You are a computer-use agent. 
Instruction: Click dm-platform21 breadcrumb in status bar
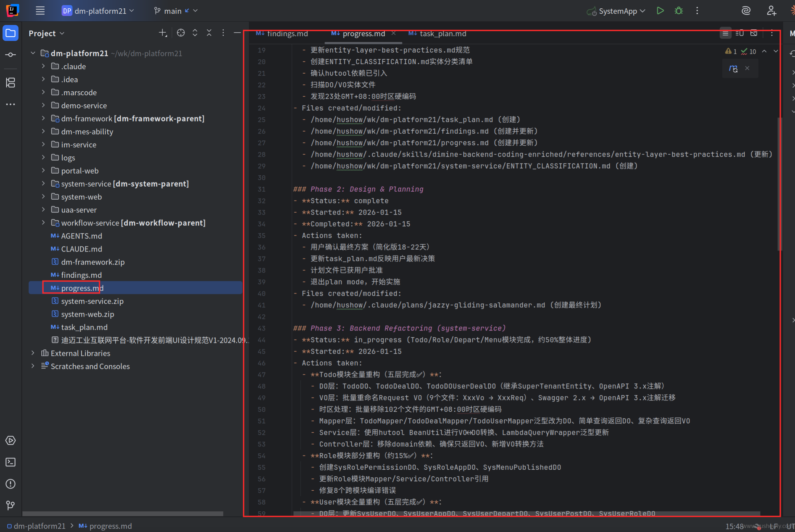click(39, 526)
